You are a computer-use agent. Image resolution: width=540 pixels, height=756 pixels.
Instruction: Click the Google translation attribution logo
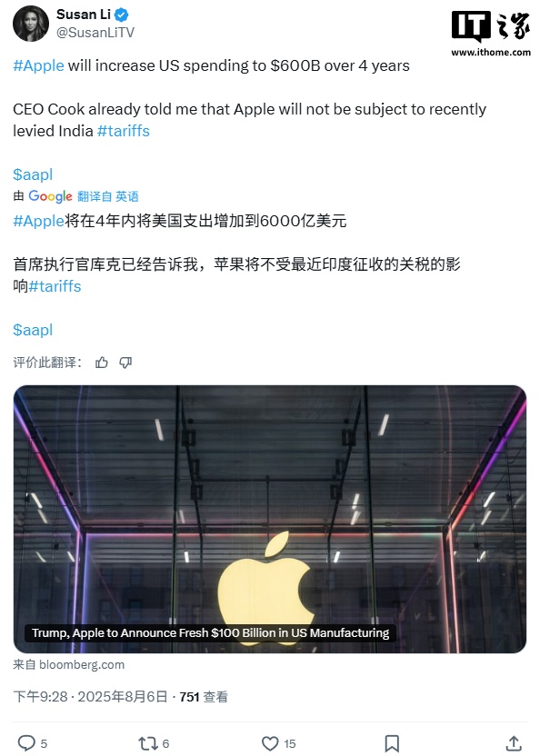click(x=50, y=196)
